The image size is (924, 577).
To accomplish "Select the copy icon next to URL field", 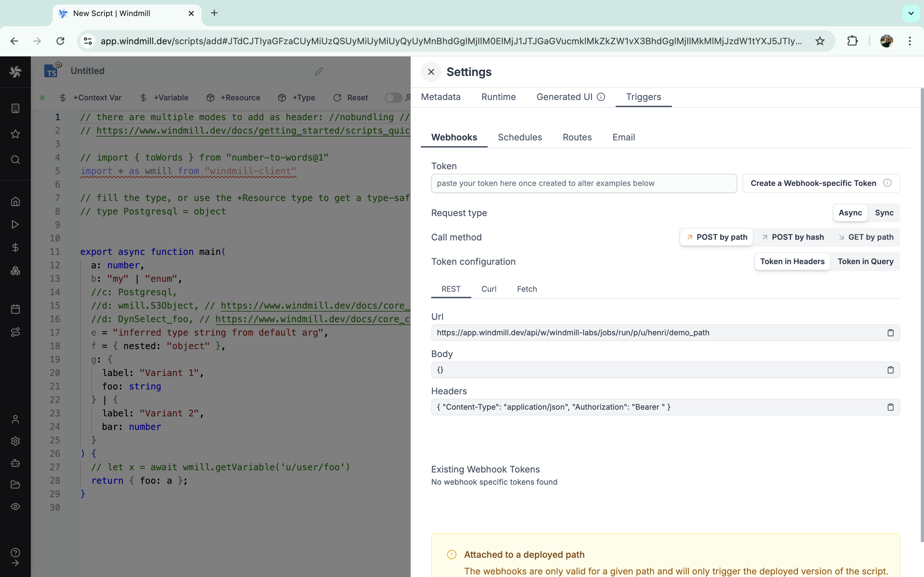I will [x=891, y=333].
